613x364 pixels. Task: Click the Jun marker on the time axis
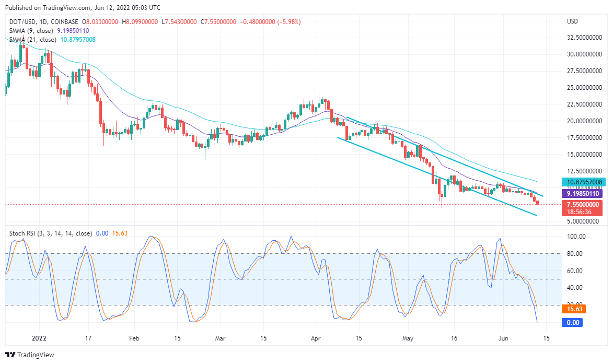[503, 338]
